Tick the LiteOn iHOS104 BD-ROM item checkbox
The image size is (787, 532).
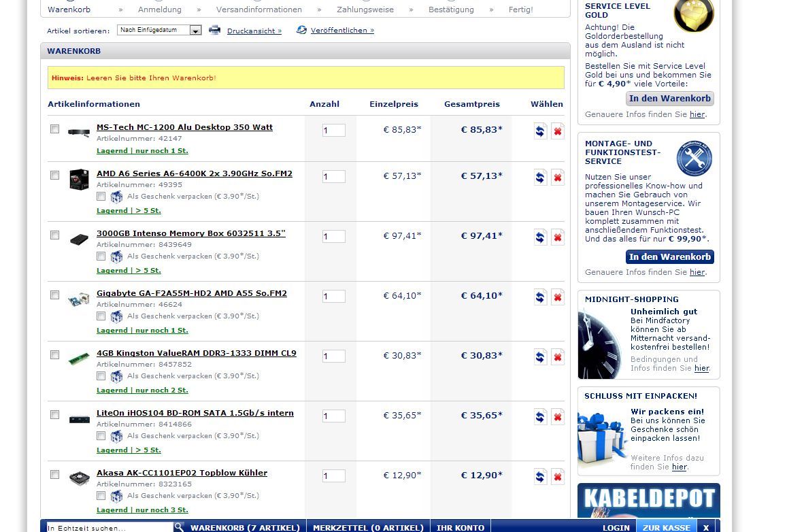(x=54, y=414)
